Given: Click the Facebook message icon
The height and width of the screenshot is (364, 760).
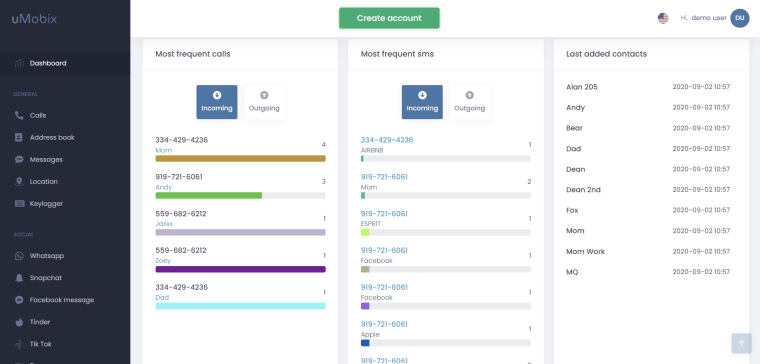Looking at the screenshot, I should coord(19,300).
